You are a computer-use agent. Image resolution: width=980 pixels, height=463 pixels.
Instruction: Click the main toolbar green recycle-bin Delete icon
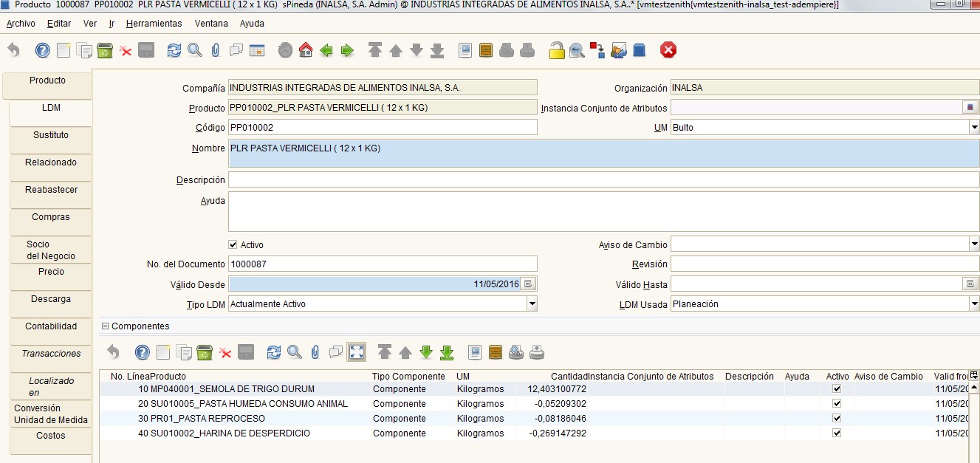coord(105,50)
